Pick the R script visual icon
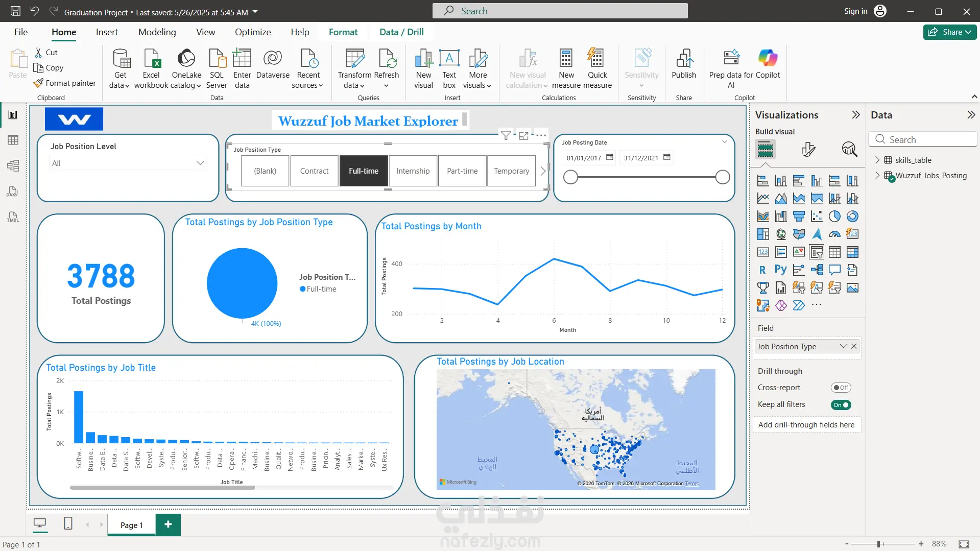 (x=763, y=270)
